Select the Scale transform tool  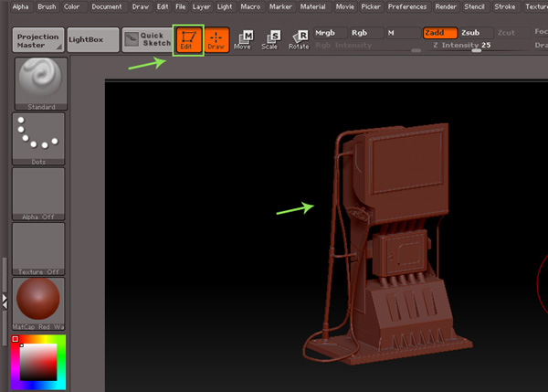coord(270,40)
